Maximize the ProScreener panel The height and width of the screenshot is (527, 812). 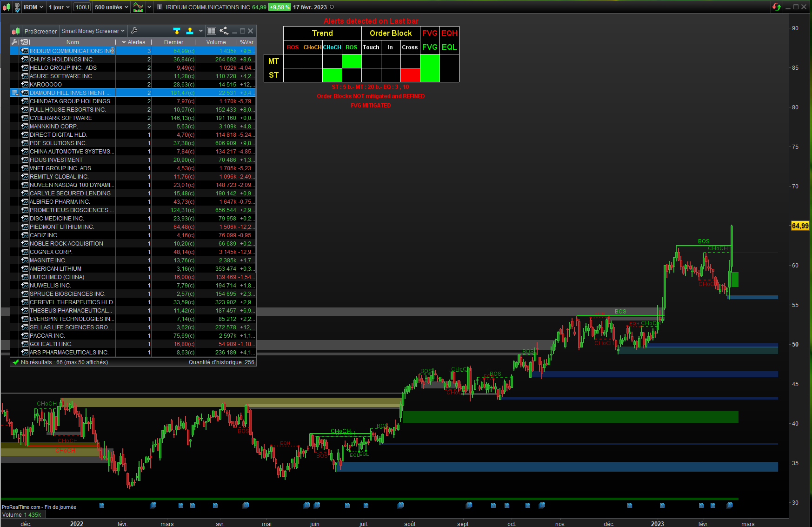pos(242,31)
